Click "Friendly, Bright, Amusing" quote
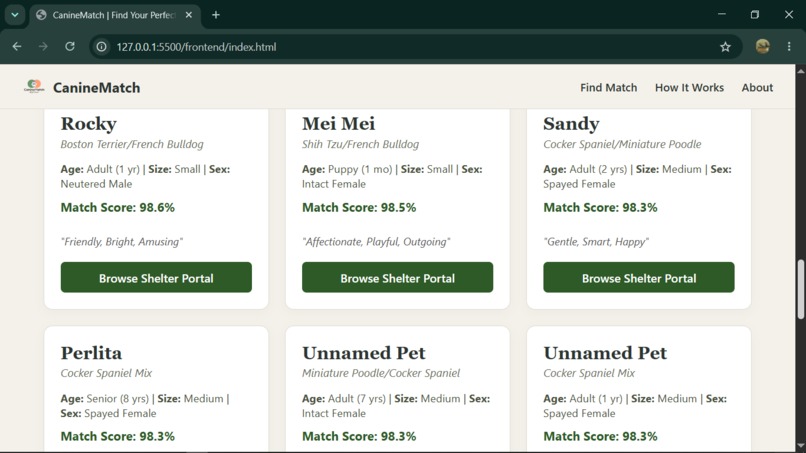Screen dimensions: 806x453 122,242
